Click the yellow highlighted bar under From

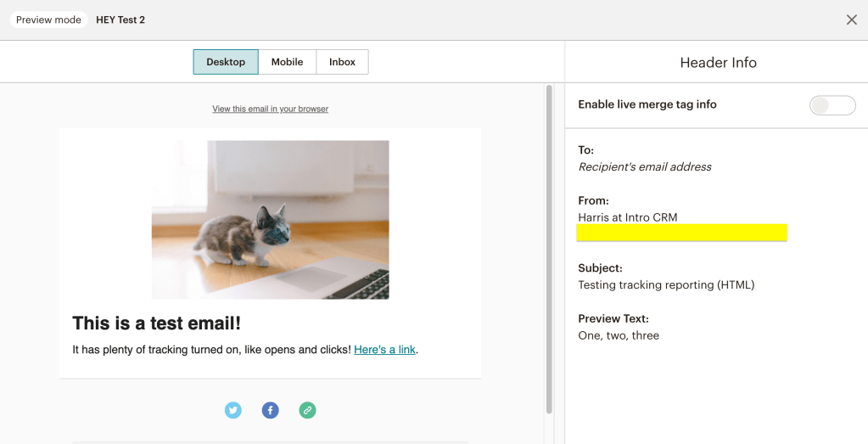coord(681,233)
